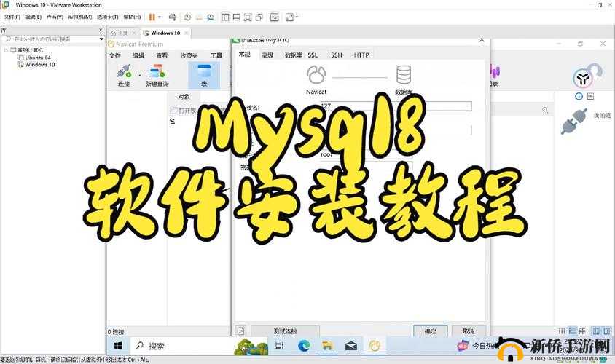This screenshot has width=615, height=364.
Task: Click the 测试连接 button in the dialog
Action: point(285,331)
